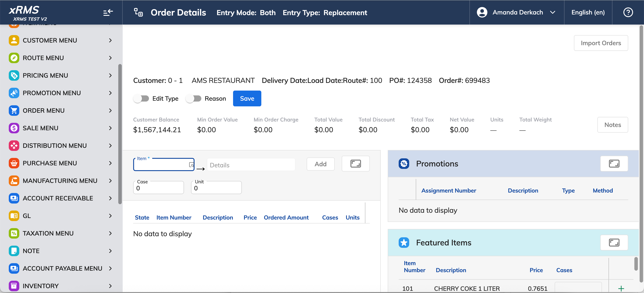
Task: Open the English (en) language selector
Action: (x=588, y=12)
